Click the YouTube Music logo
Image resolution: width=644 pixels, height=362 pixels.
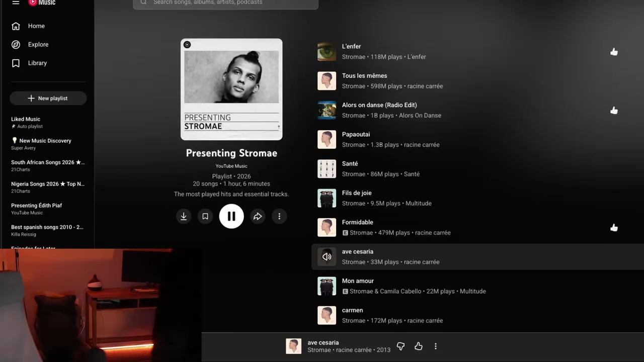42,3
